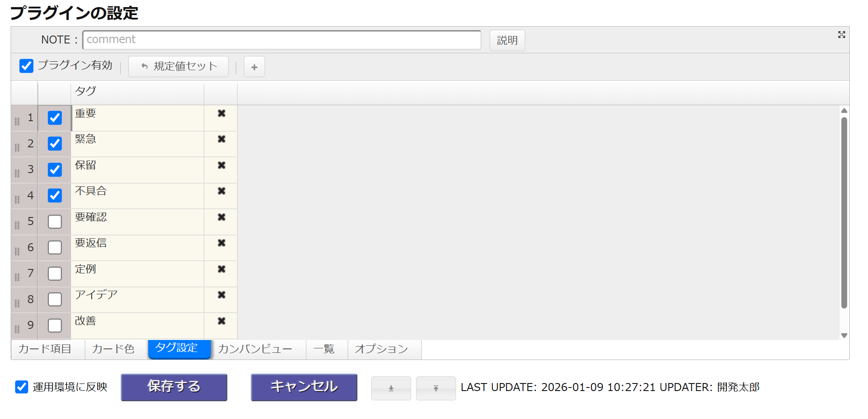Click the upload settings arrow button

pyautogui.click(x=436, y=388)
